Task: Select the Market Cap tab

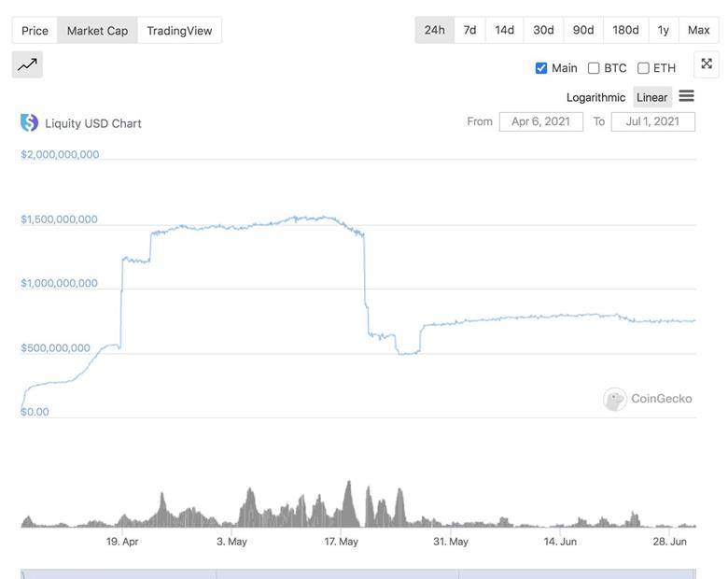Action: point(97,31)
